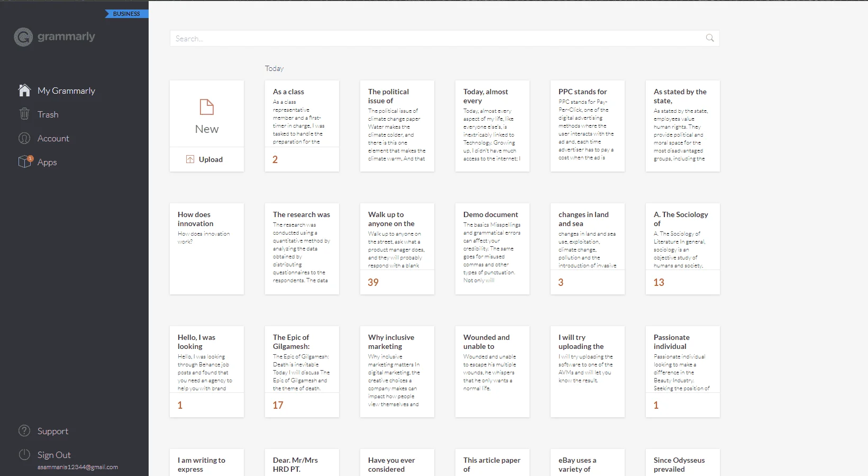Open 'Why inclusive marketing' document
868x476 pixels.
click(x=397, y=372)
